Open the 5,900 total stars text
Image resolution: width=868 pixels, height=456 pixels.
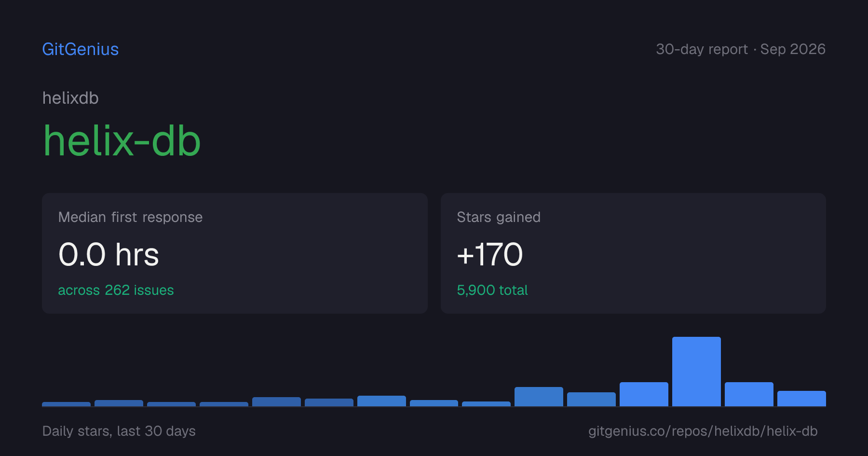(492, 290)
